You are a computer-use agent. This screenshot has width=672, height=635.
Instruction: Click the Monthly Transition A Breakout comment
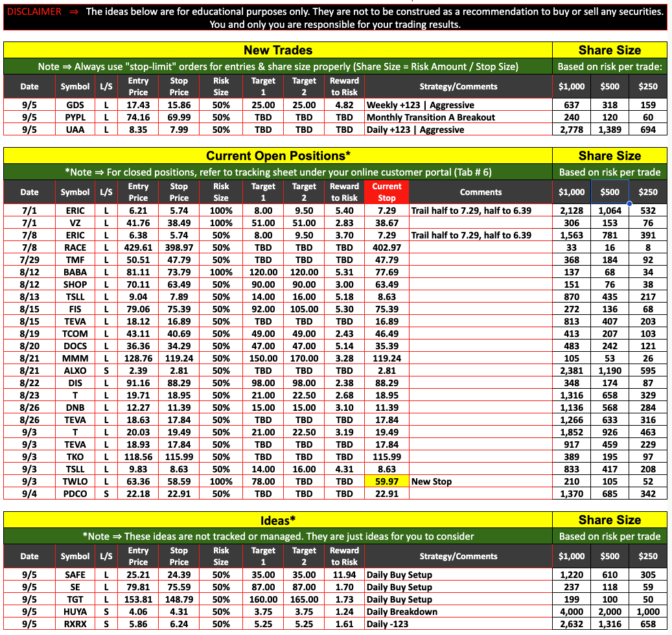point(430,117)
